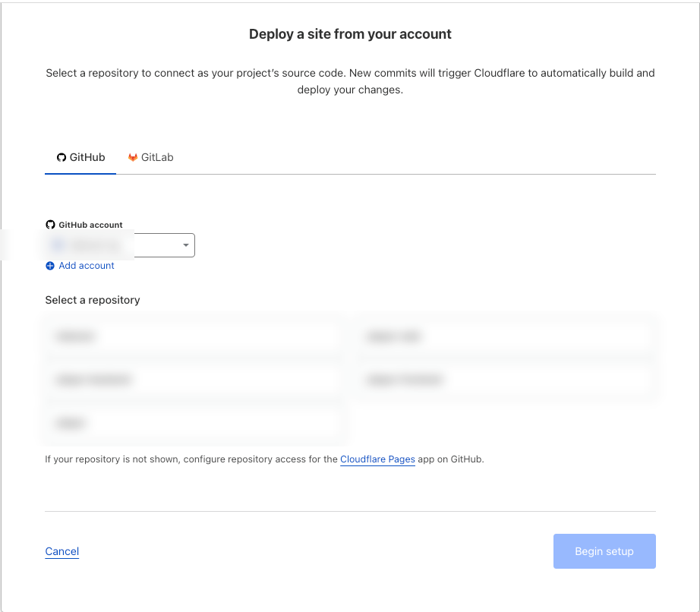This screenshot has width=700, height=612.
Task: Click the Add account link
Action: click(x=86, y=266)
